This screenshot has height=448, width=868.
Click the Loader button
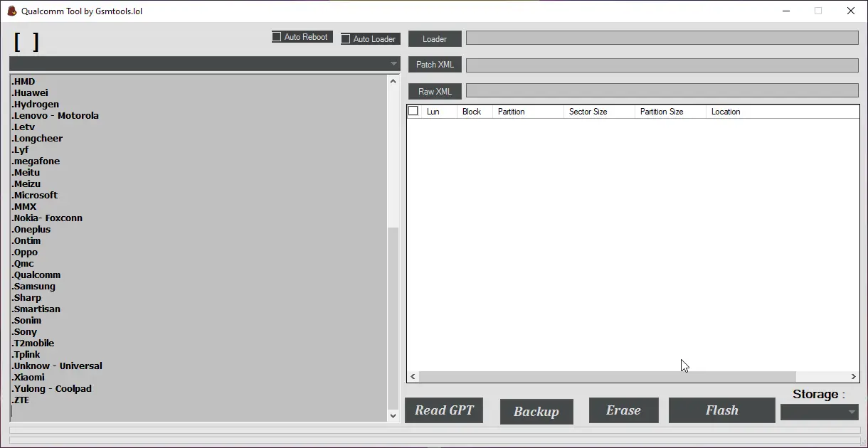point(435,38)
